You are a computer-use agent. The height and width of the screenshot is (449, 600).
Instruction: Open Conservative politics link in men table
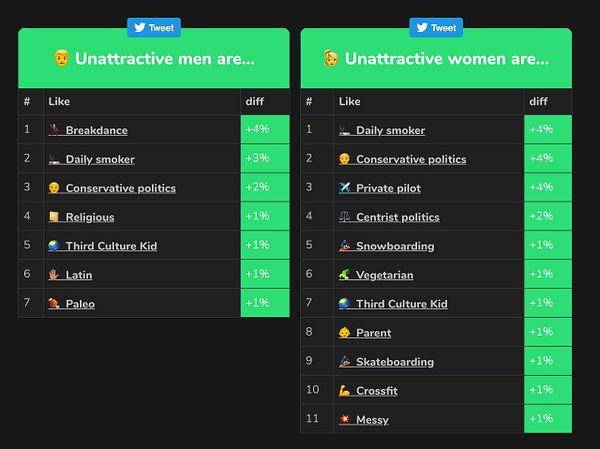point(120,189)
